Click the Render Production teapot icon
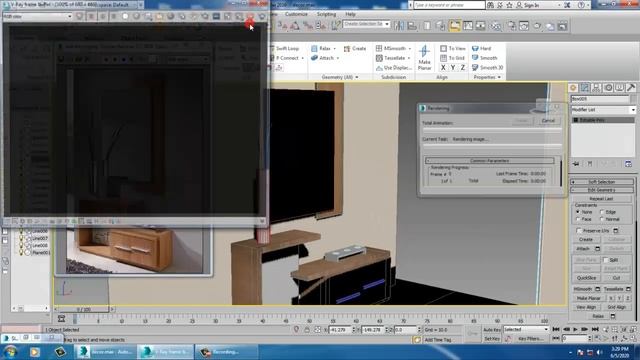This screenshot has width=640, height=360. coord(537,26)
